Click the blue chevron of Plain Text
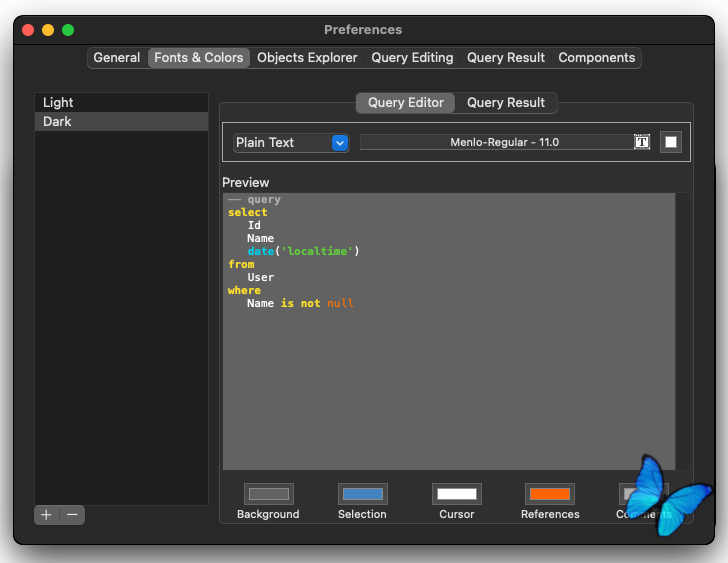 coord(340,143)
